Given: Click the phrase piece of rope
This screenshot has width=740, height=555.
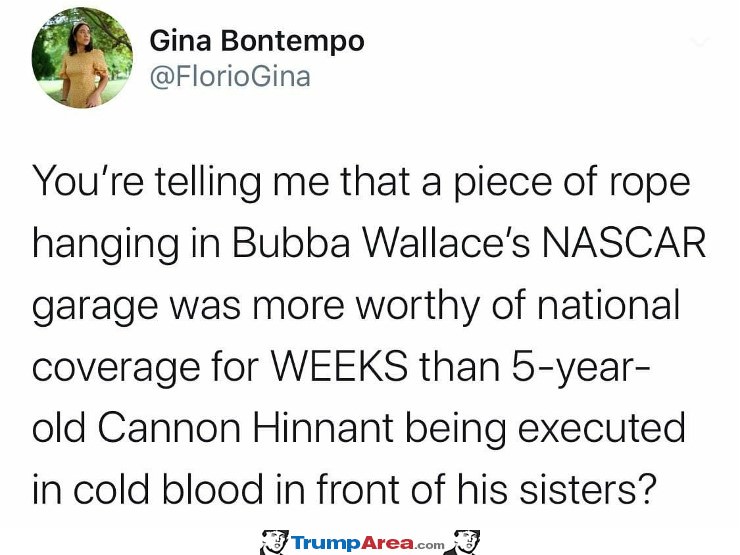Looking at the screenshot, I should coord(572,185).
